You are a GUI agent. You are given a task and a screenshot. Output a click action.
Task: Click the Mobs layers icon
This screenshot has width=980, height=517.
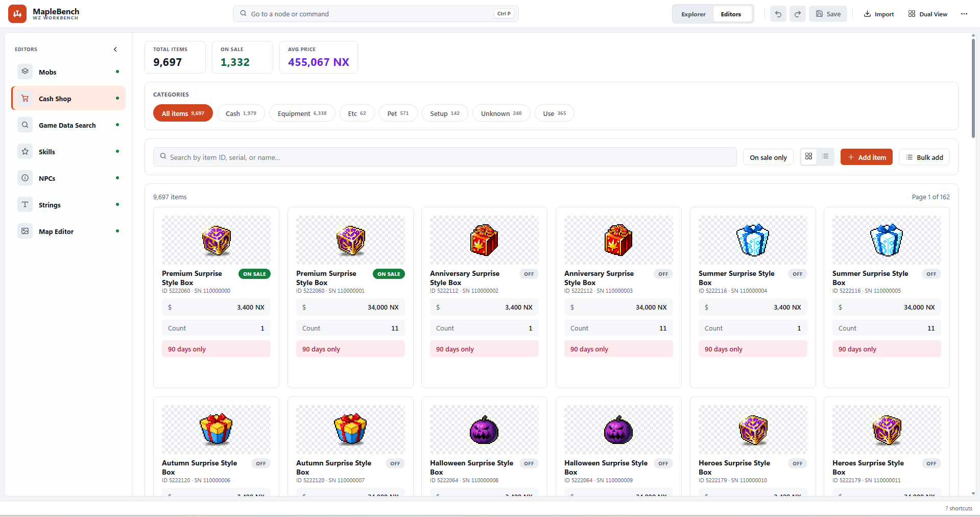(x=25, y=72)
